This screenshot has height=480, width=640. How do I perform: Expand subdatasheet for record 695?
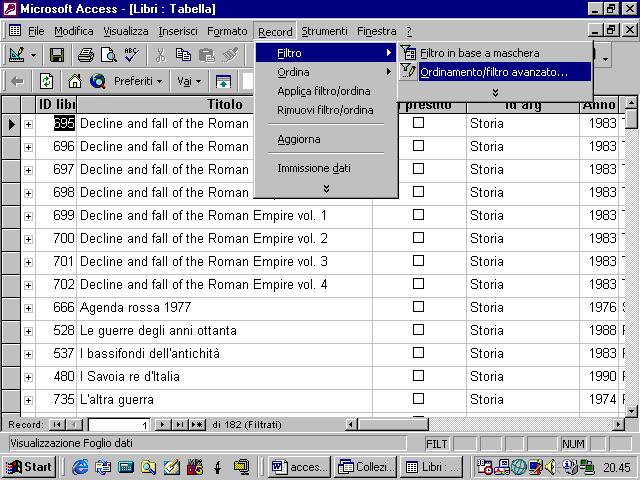28,124
